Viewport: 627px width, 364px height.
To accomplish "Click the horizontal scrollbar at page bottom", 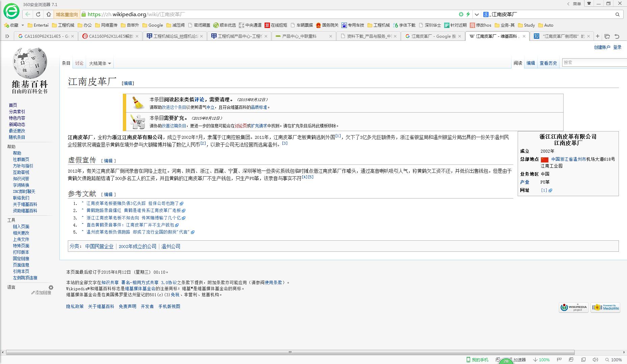I will click(290, 352).
